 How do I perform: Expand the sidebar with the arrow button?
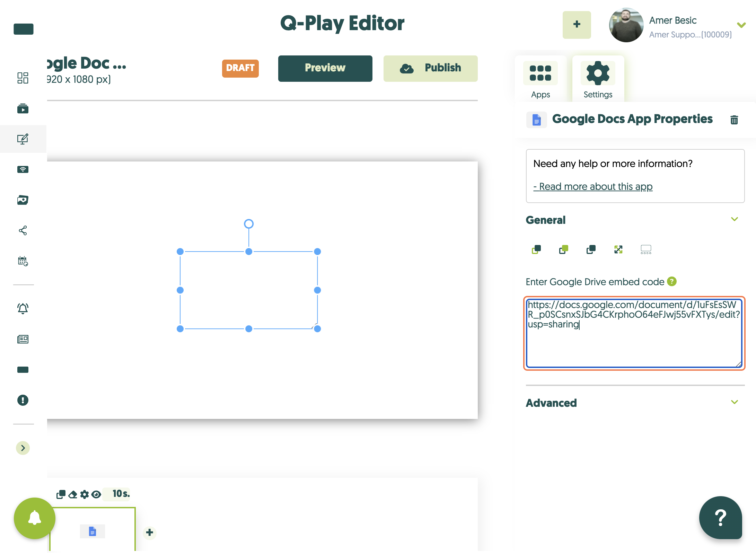[23, 448]
